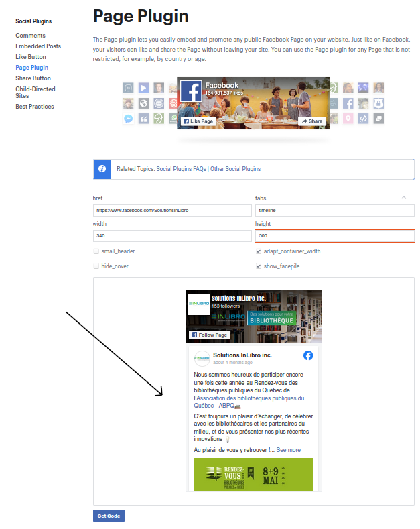Focus the href URL input field

pyautogui.click(x=172, y=211)
